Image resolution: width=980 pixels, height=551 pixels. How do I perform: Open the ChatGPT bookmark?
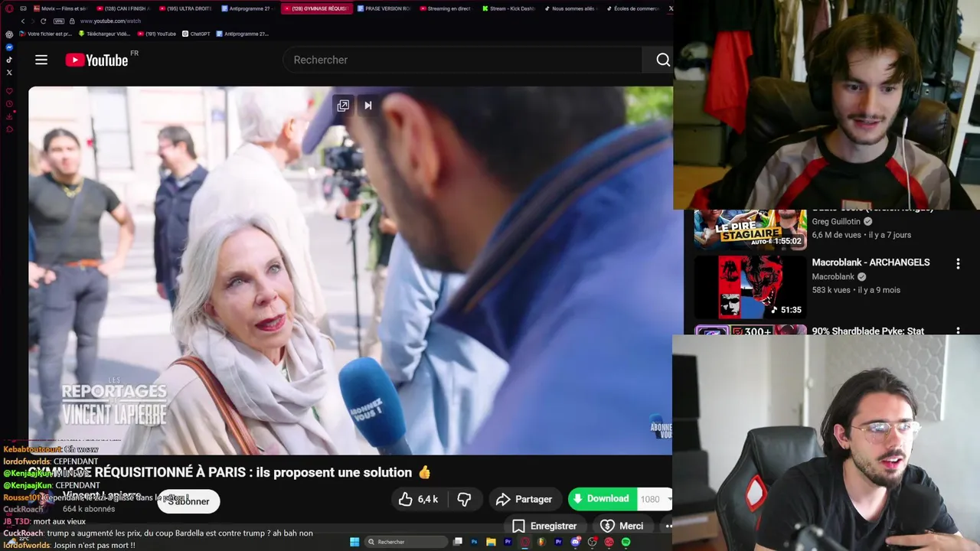click(196, 34)
